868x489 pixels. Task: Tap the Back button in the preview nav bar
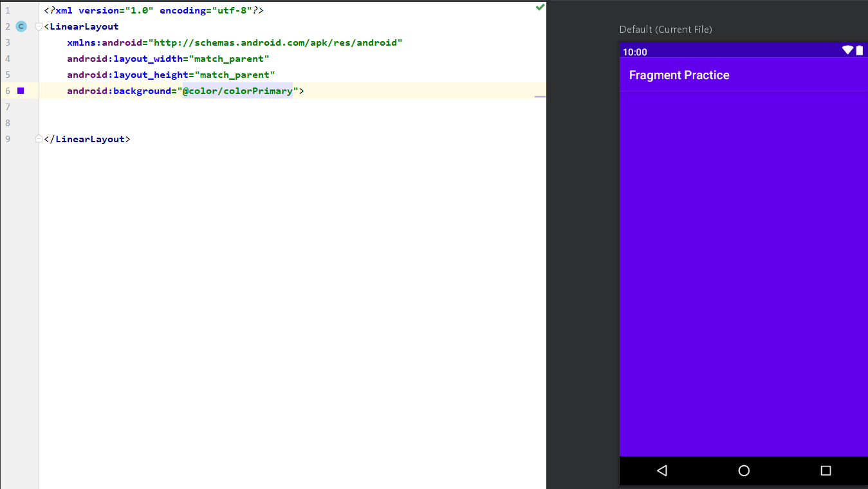(662, 470)
